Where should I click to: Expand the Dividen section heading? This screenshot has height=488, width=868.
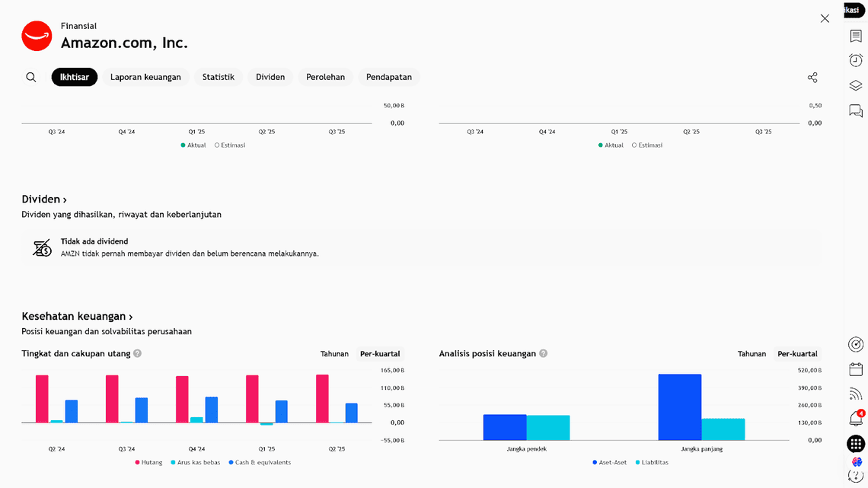pos(44,199)
